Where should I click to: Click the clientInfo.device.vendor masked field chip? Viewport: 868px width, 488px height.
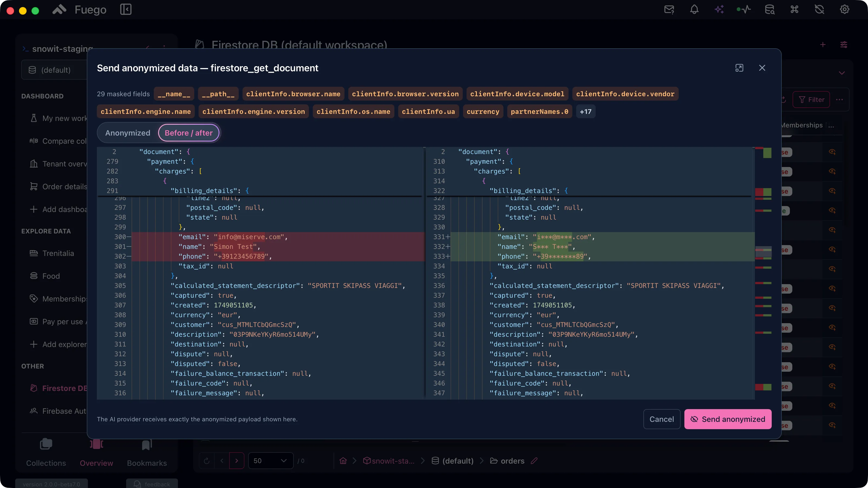[x=626, y=94]
